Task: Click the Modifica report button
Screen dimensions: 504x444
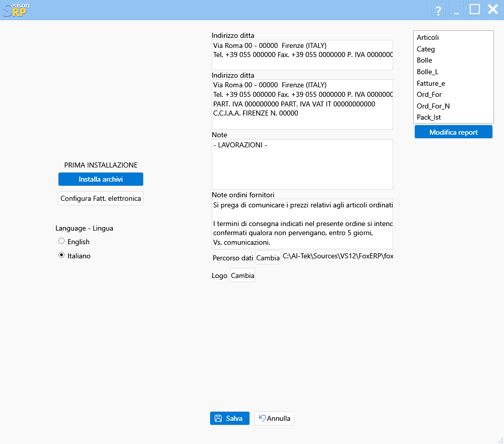Action: point(453,132)
